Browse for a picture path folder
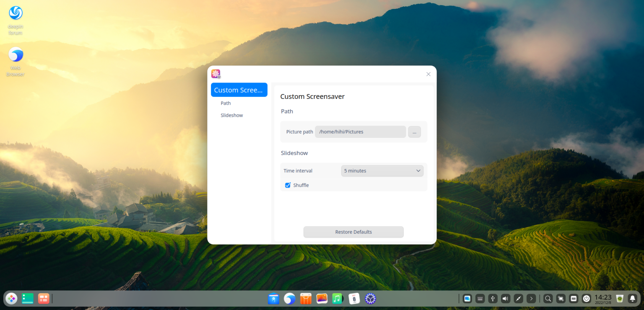The width and height of the screenshot is (644, 310). 414,132
